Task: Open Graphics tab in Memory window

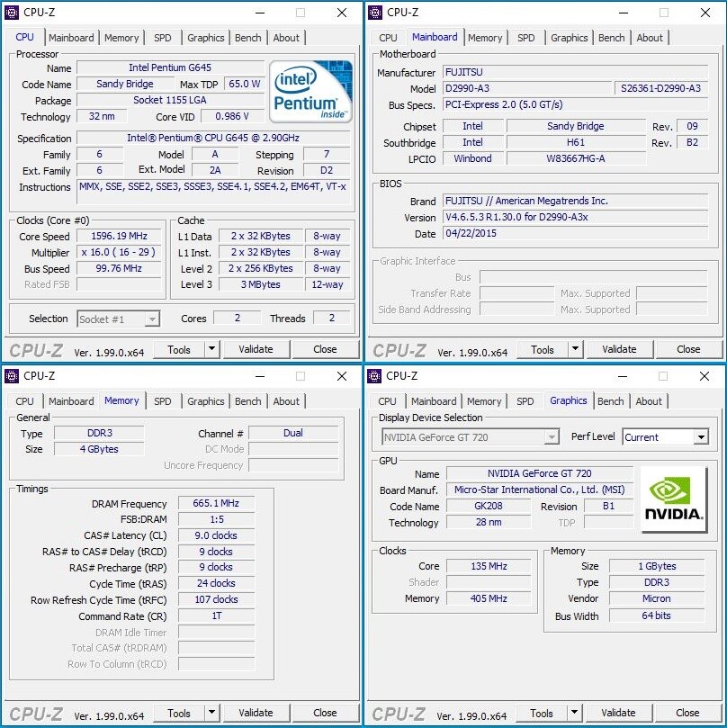Action: (x=206, y=401)
